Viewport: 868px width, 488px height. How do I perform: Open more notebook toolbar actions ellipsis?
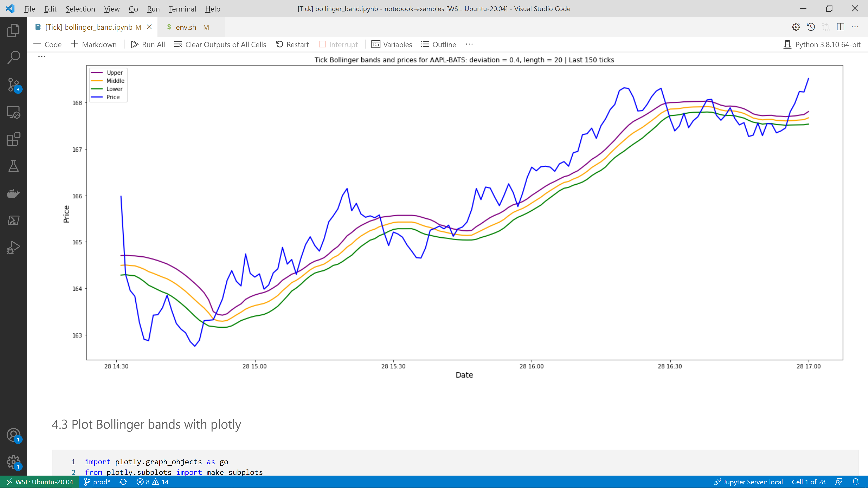coord(469,44)
